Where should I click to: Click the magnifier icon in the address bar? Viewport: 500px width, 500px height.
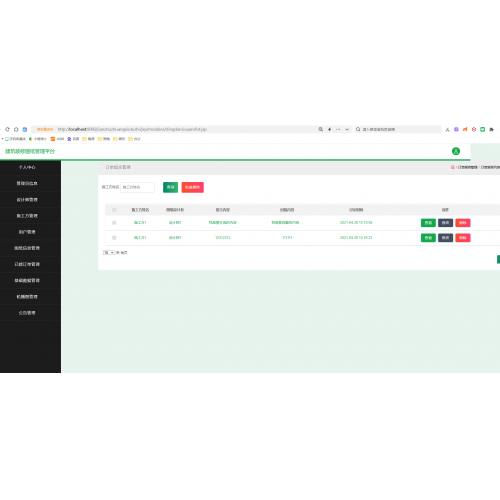coord(320,129)
